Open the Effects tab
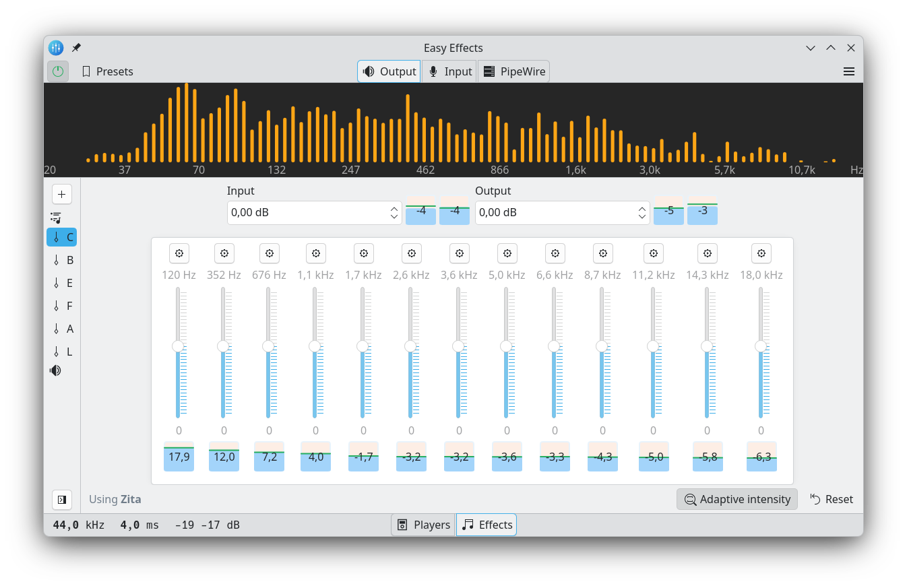Viewport: 907px width, 588px height. [x=487, y=525]
